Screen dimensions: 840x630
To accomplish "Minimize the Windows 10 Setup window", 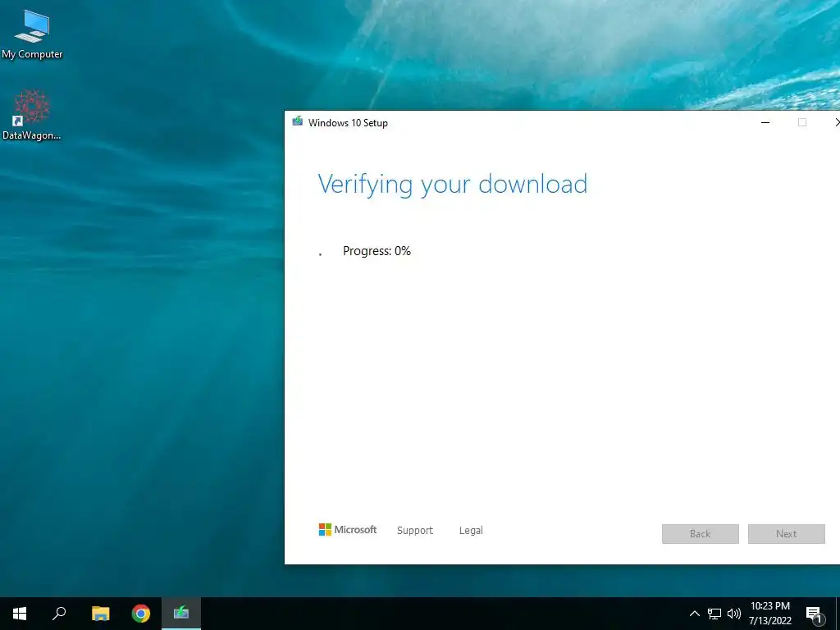I will pyautogui.click(x=765, y=123).
